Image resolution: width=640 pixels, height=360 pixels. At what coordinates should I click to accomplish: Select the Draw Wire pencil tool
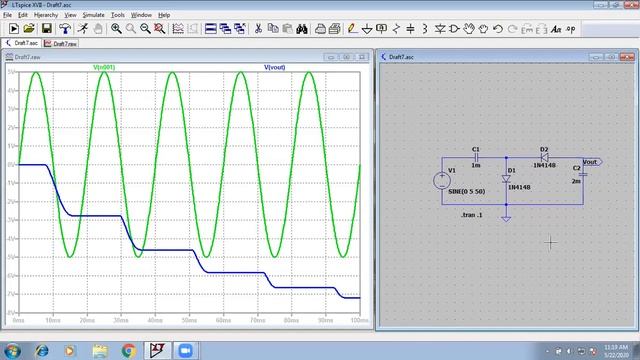pyautogui.click(x=352, y=29)
